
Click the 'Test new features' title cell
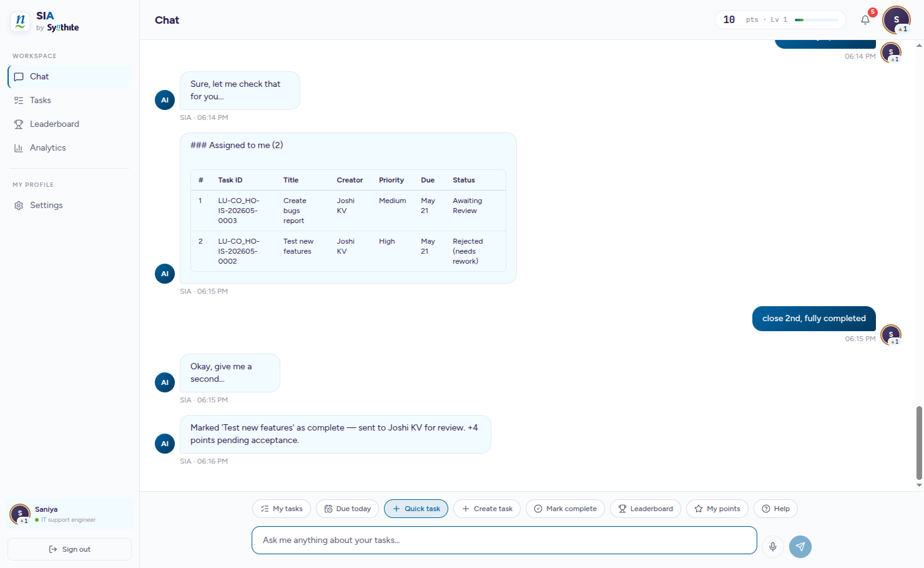click(x=298, y=246)
